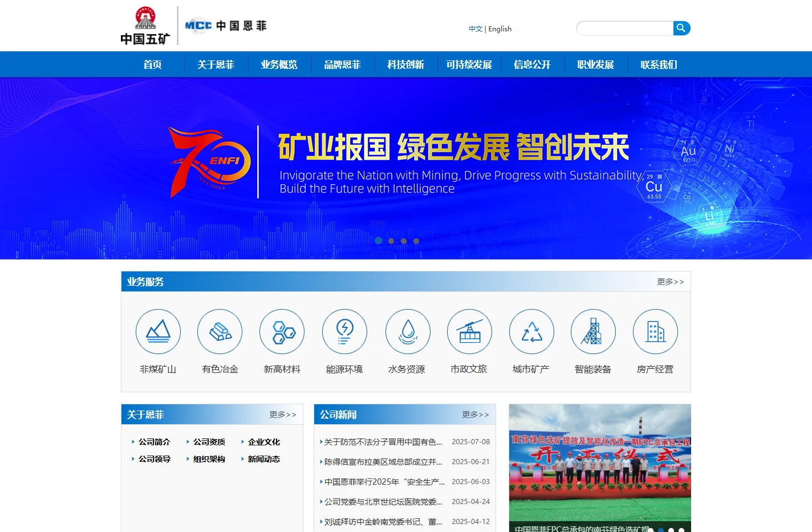Open the 市政文旅 cable car icon
The image size is (812, 532).
click(x=469, y=331)
